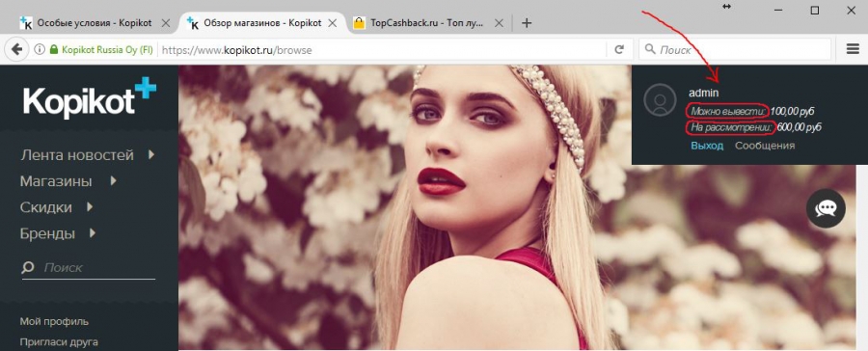The image size is (868, 351).
Task: Close the Особые условия - Kopikot tab
Action: point(166,23)
